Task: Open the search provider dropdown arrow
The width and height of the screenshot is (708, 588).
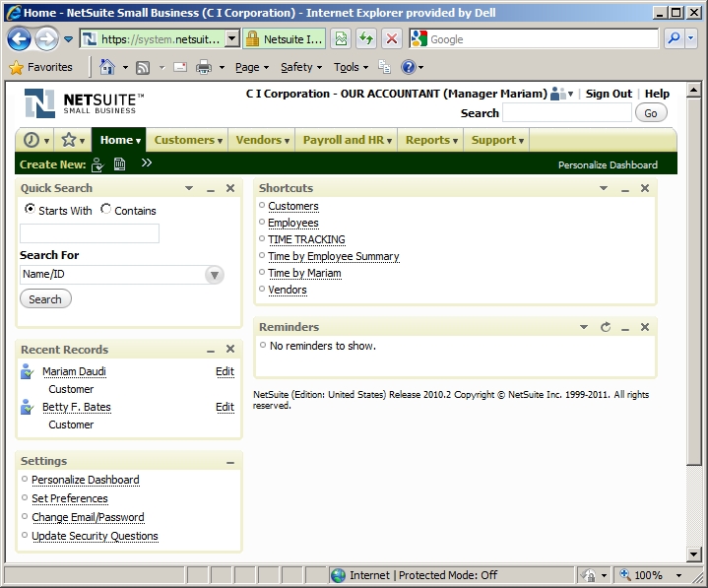Action: coord(691,39)
